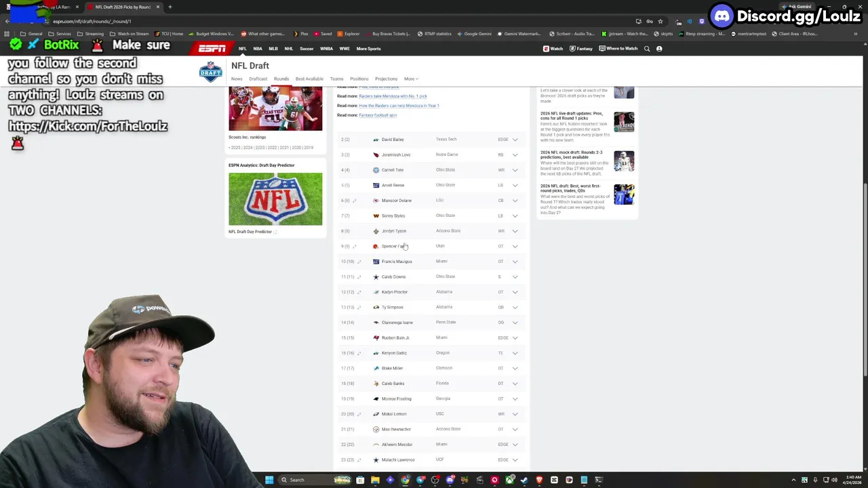
Task: Open the ESPN user profile icon
Action: (659, 49)
